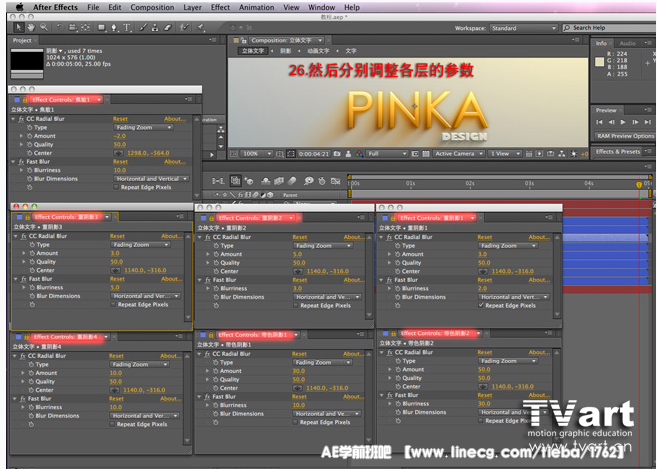
Task: Open Type Fading Zoom dropdown in 重阴影2
Action: coord(322,246)
